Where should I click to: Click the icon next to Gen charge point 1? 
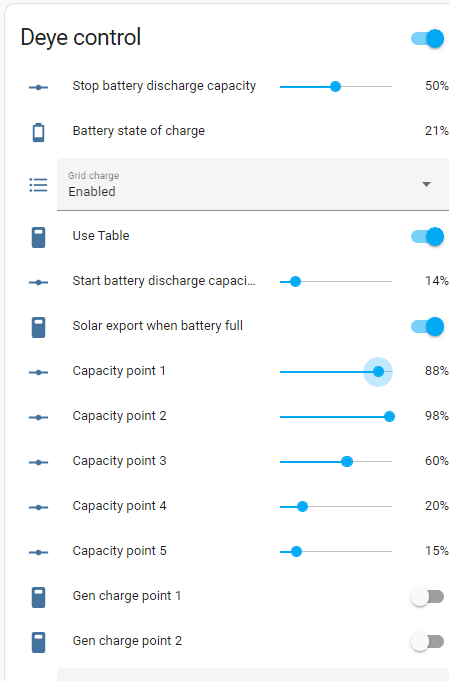(x=39, y=597)
